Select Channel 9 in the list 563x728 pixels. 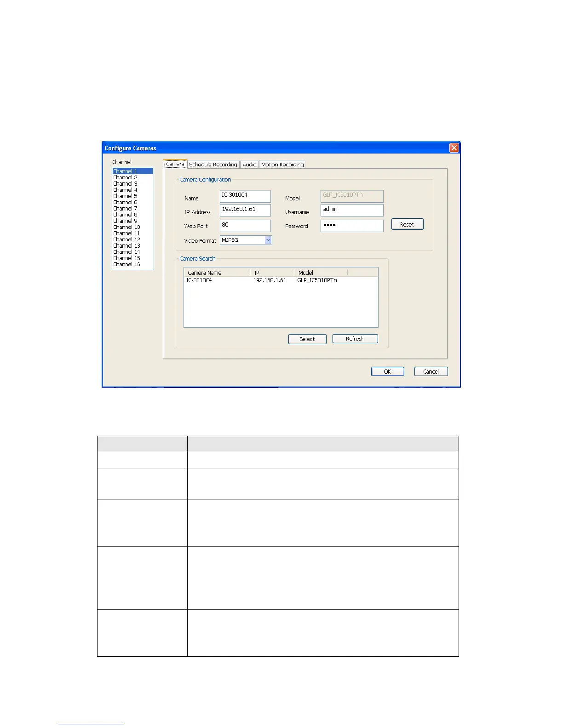pyautogui.click(x=133, y=221)
